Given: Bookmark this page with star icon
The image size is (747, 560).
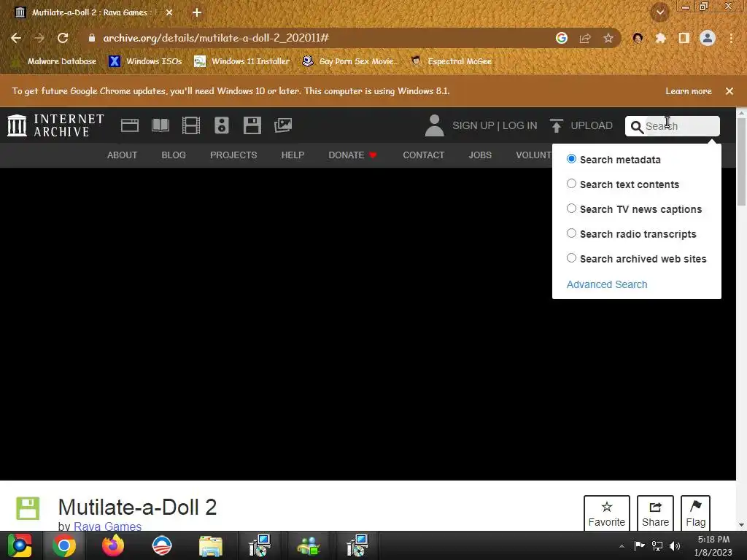Looking at the screenshot, I should click(608, 38).
